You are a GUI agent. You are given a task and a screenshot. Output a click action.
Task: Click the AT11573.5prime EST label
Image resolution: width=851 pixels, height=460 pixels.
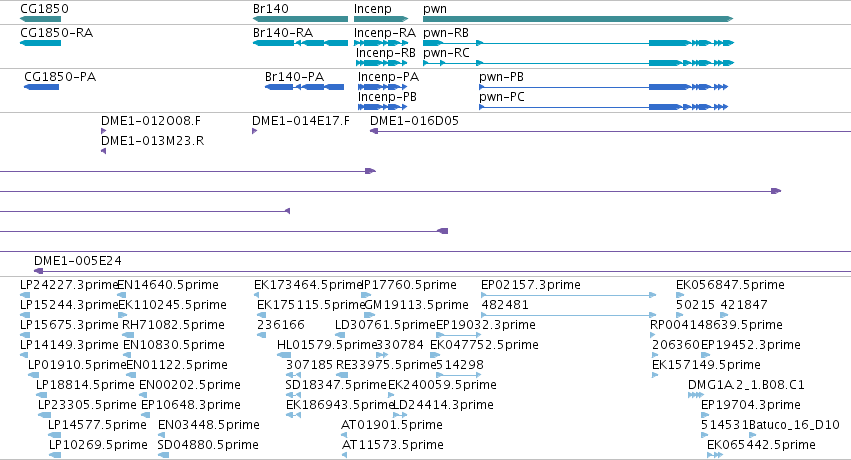pos(392,445)
